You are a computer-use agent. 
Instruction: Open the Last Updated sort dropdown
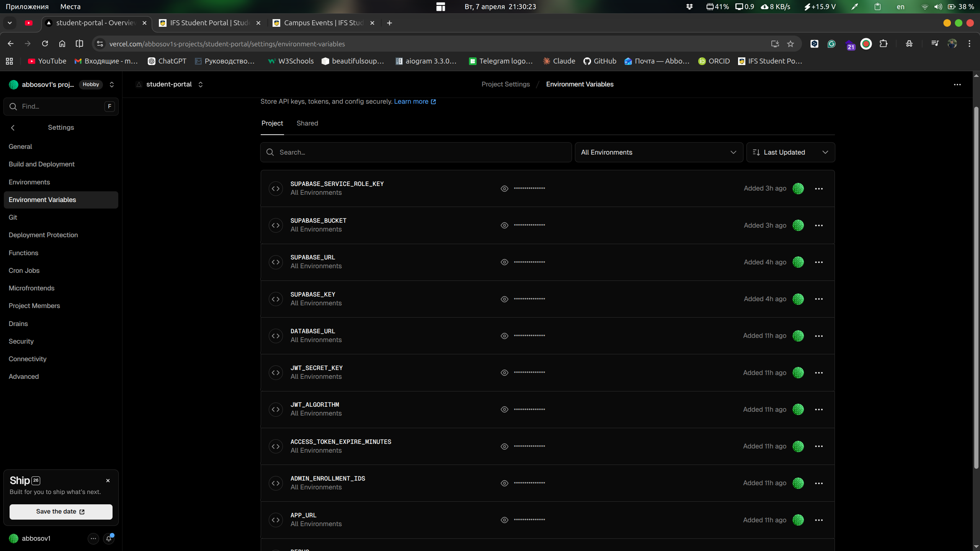pyautogui.click(x=790, y=152)
